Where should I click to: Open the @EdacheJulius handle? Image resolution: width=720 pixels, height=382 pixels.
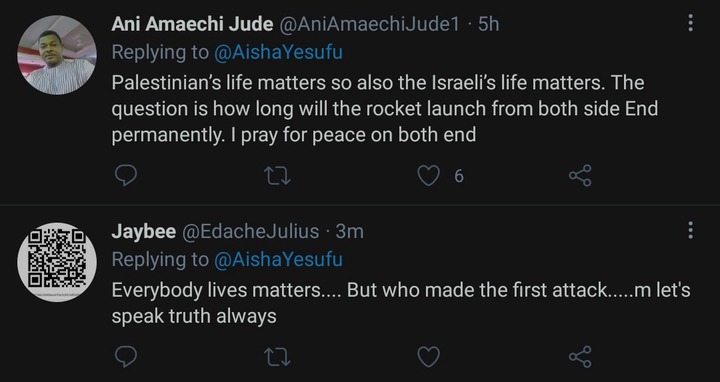(x=251, y=231)
